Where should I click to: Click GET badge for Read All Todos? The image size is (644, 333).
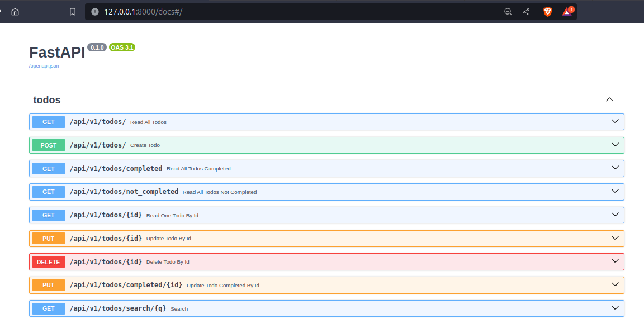(49, 122)
